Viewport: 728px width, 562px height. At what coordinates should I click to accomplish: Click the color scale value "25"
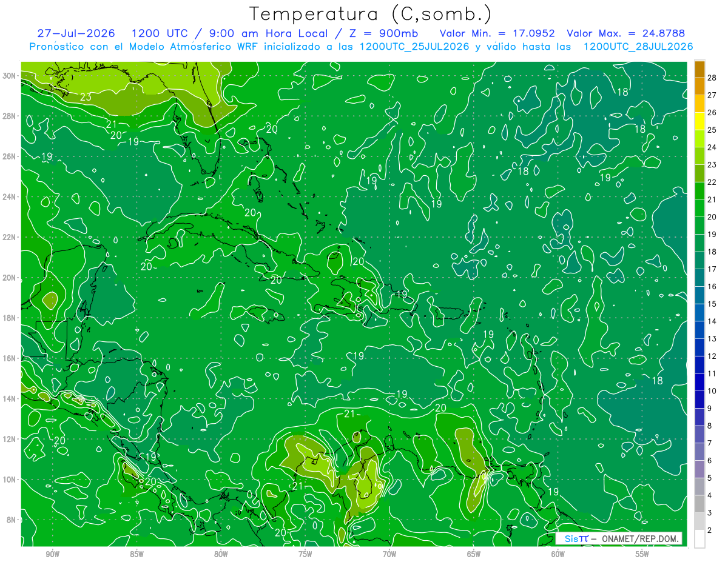712,130
